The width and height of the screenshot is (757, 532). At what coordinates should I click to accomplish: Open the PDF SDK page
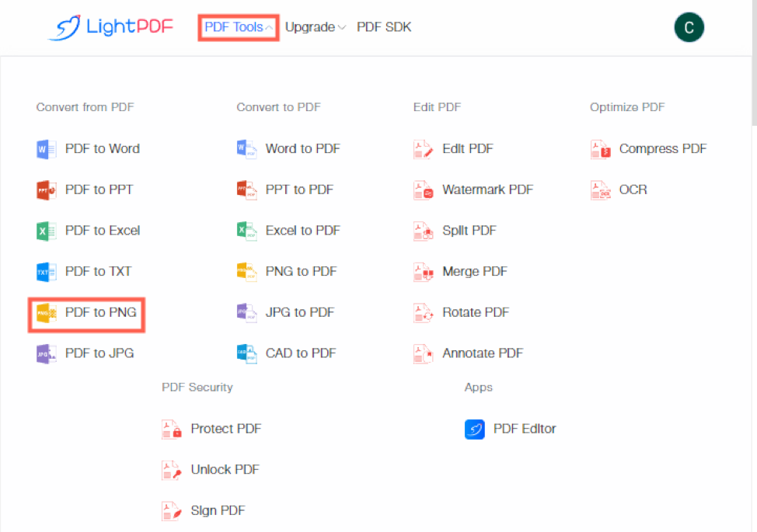click(384, 27)
